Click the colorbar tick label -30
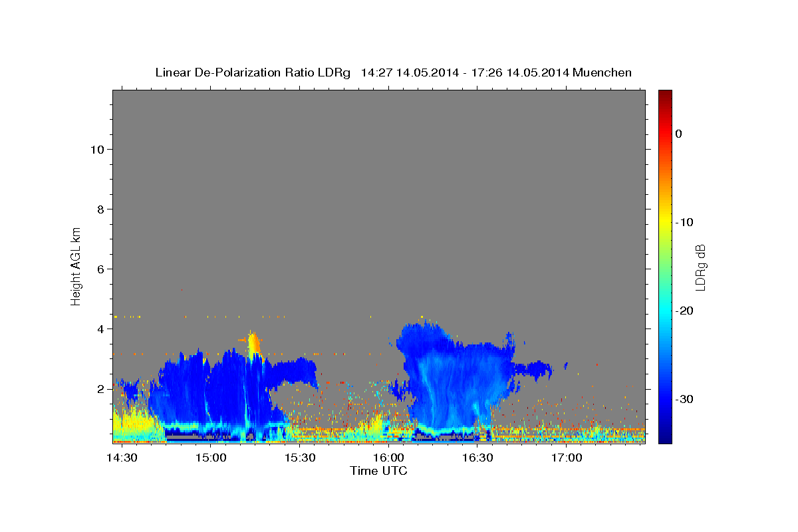Image resolution: width=798 pixels, height=532 pixels. 684,399
